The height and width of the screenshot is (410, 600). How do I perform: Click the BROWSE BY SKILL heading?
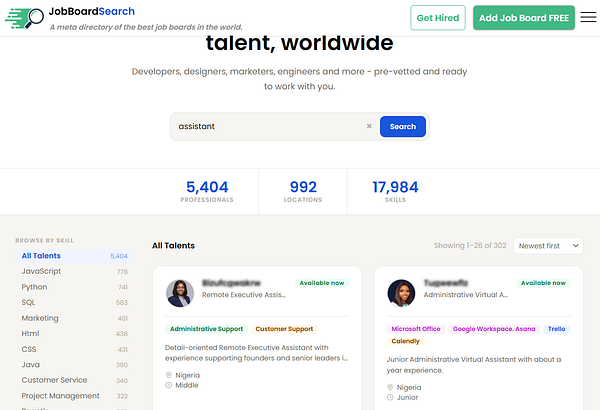point(44,240)
